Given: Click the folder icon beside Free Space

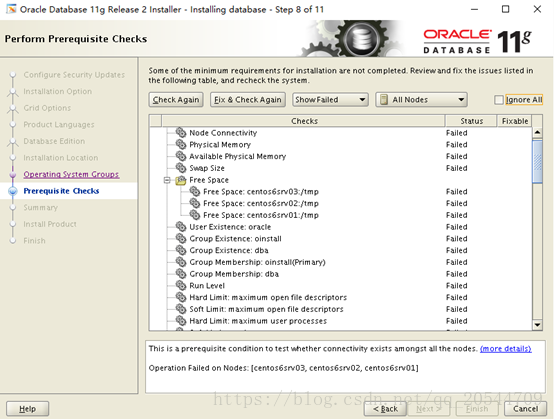Looking at the screenshot, I should pos(181,180).
